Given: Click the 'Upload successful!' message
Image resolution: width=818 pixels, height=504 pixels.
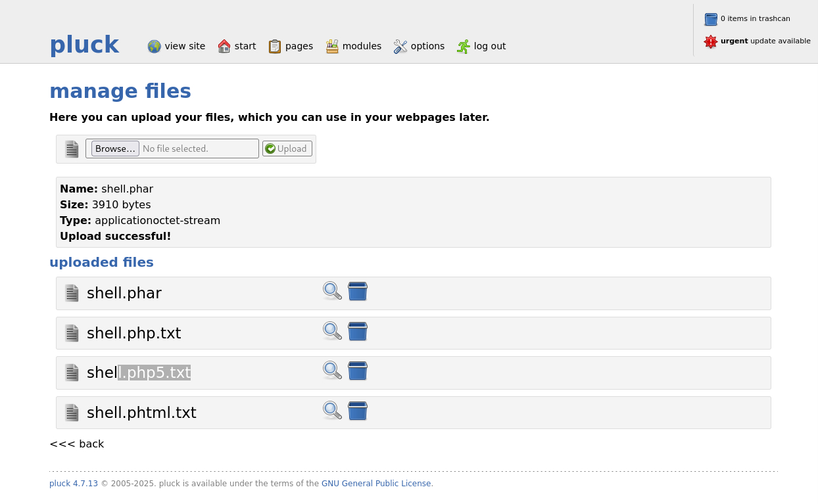Looking at the screenshot, I should (x=116, y=236).
